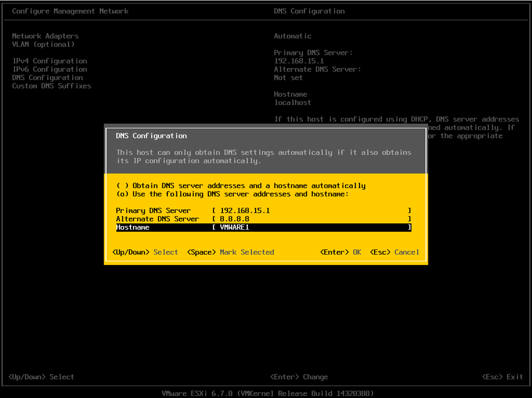Click the bottom-bar <Up/Down> Select hint
The width and height of the screenshot is (532, 398).
41,377
